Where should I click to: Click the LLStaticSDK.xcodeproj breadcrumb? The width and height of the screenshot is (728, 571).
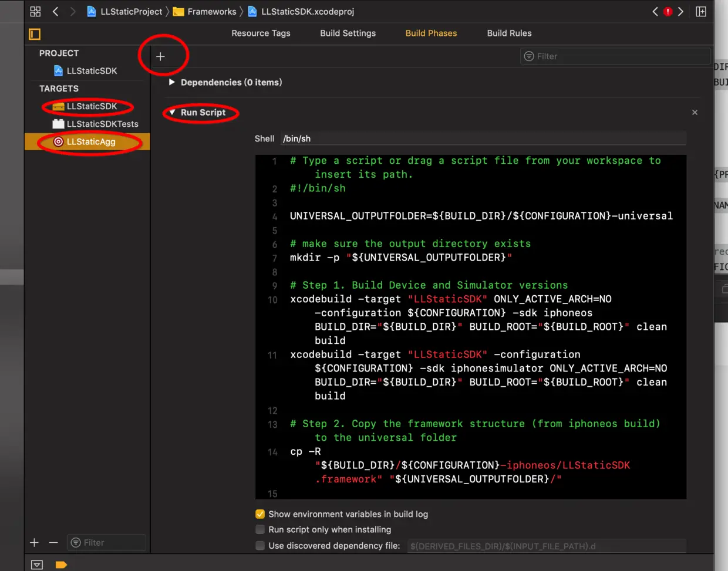pos(301,12)
